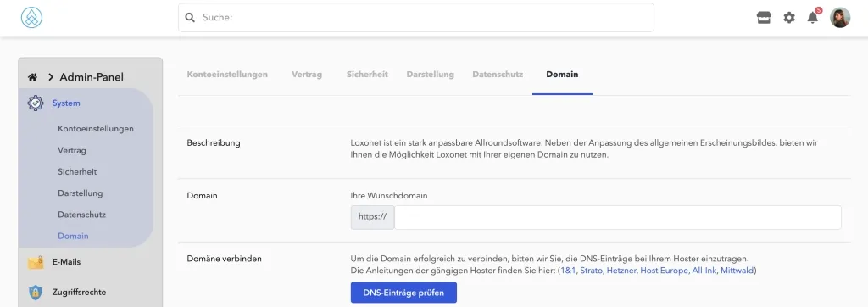Image resolution: width=868 pixels, height=307 pixels.
Task: Open Darstellung in the sidebar
Action: [x=81, y=193]
